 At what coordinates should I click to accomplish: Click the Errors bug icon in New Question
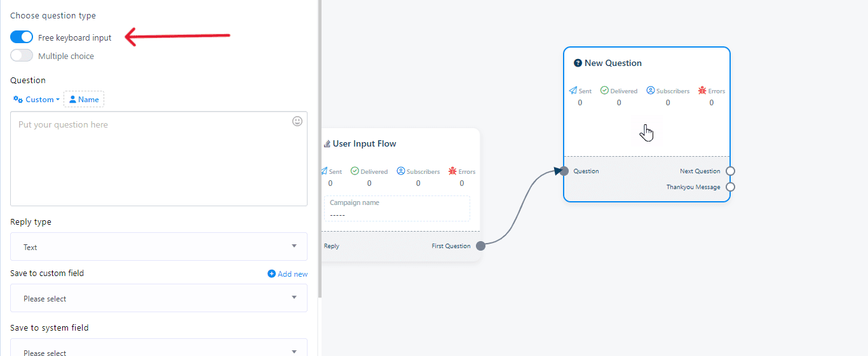pos(702,91)
